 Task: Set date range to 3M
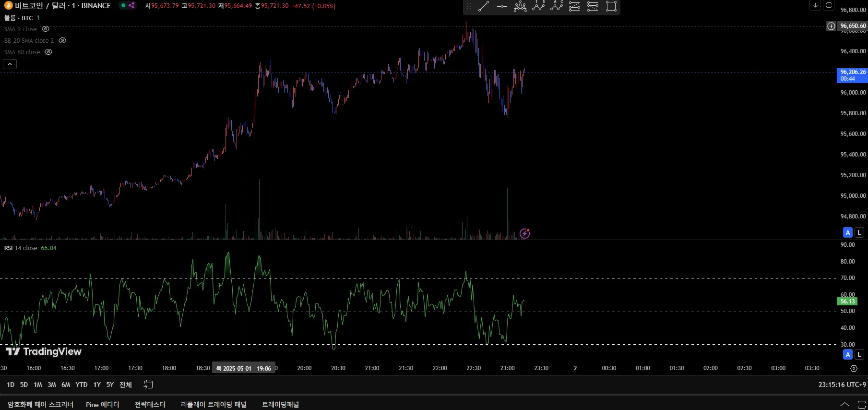52,385
